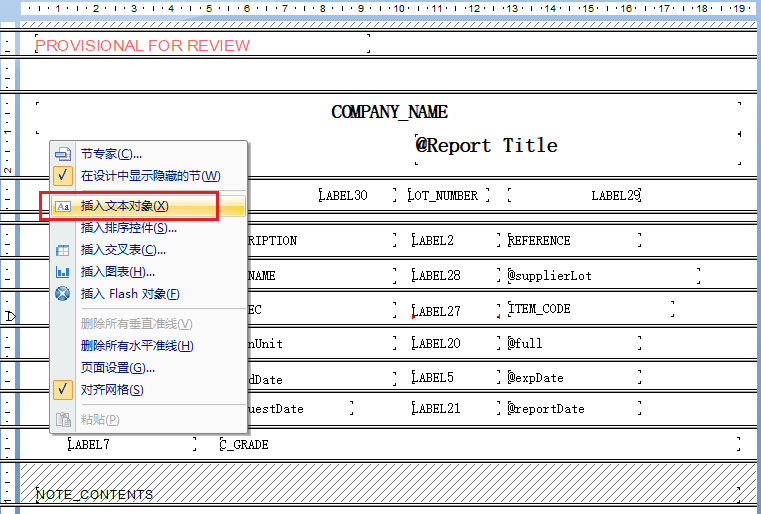761x514 pixels.
Task: Click the ITEM_CODE field
Action: tap(539, 309)
